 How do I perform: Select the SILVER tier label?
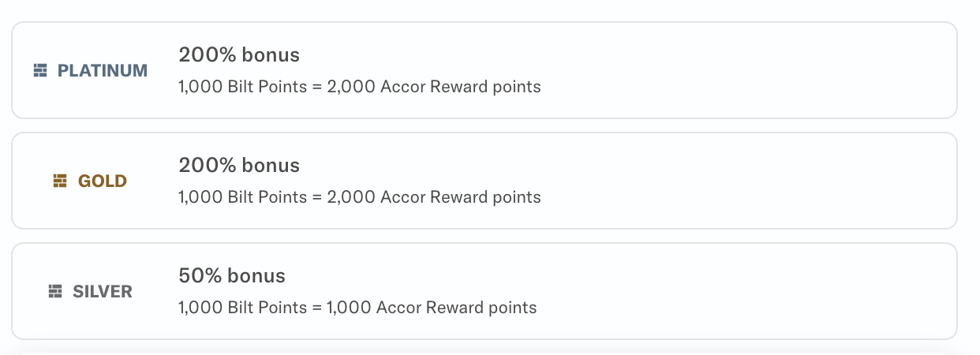pos(103,292)
